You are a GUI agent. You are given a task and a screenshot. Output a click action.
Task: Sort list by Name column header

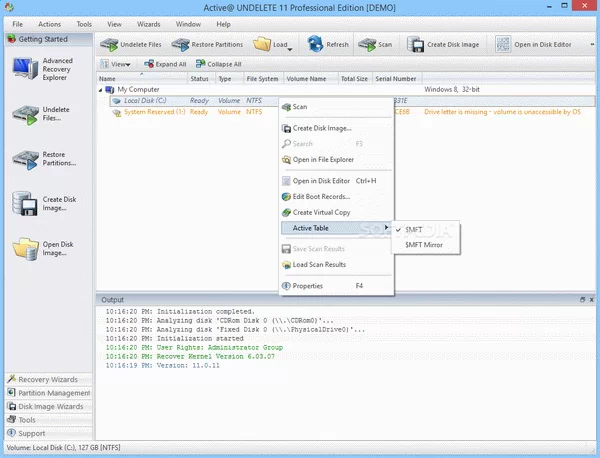tap(142, 78)
